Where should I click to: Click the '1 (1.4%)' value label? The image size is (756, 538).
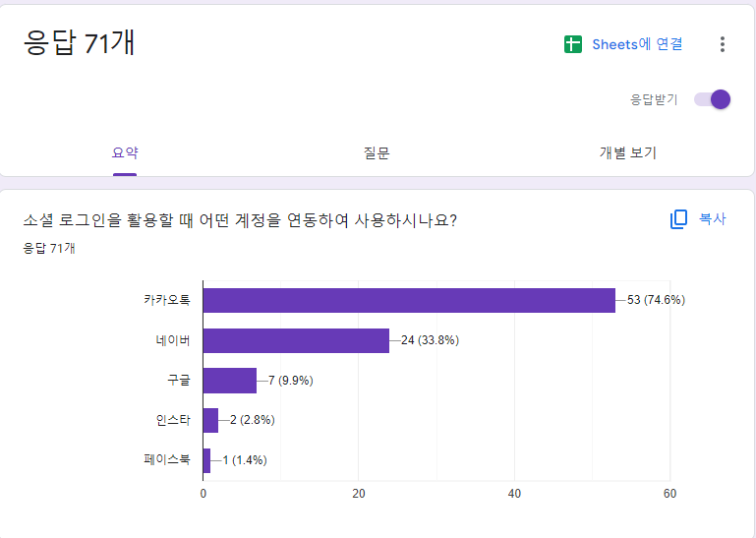[245, 460]
